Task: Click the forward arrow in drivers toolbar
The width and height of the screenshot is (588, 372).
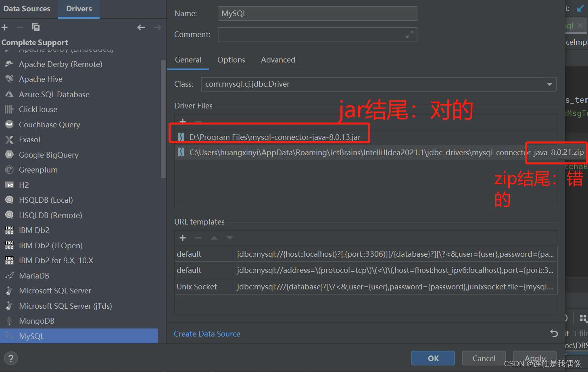Action: [158, 27]
